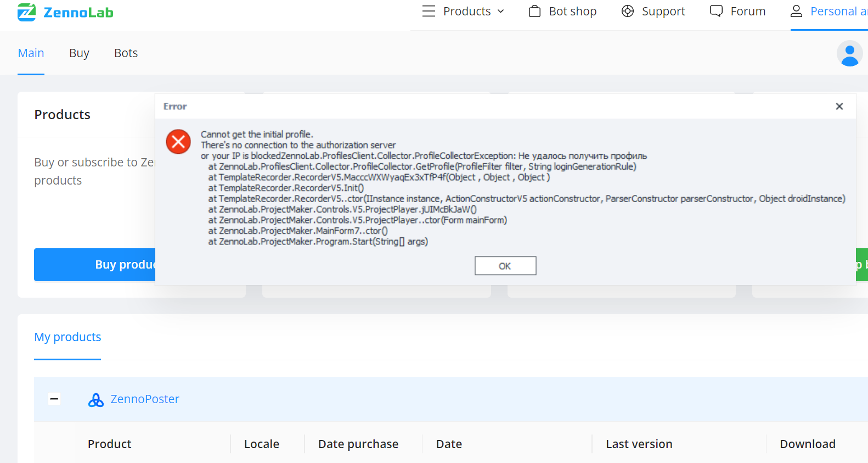
Task: Click the Error dialog title
Action: pos(175,106)
